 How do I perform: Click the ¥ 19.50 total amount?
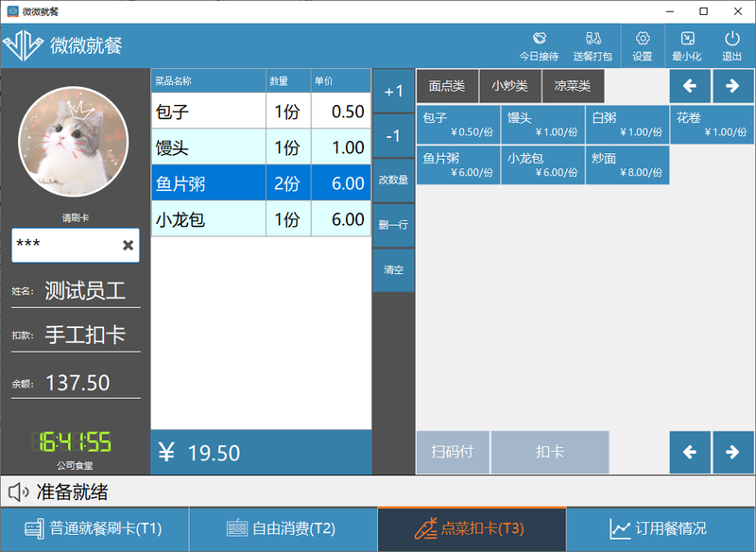click(x=199, y=453)
